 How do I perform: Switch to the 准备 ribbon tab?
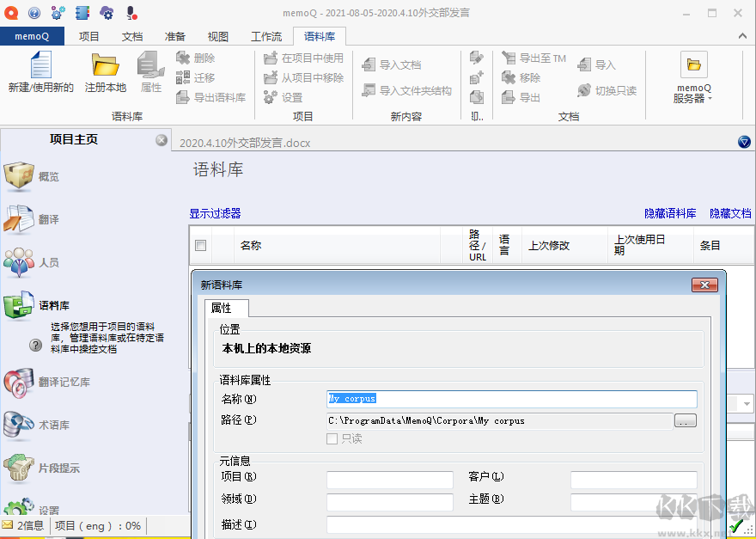click(x=175, y=37)
